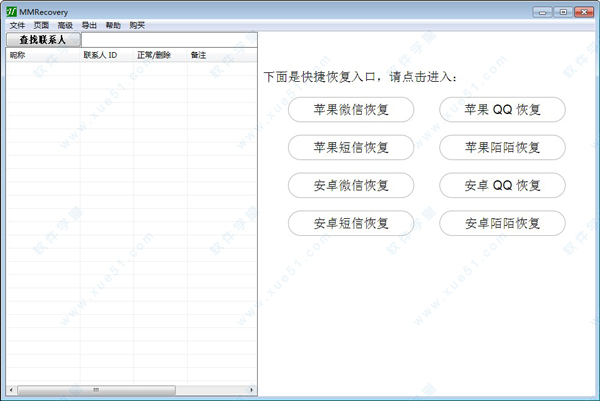Viewport: 600px width, 401px height.
Task: Click the horizontal scrollbar left arrow
Action: pyautogui.click(x=11, y=390)
